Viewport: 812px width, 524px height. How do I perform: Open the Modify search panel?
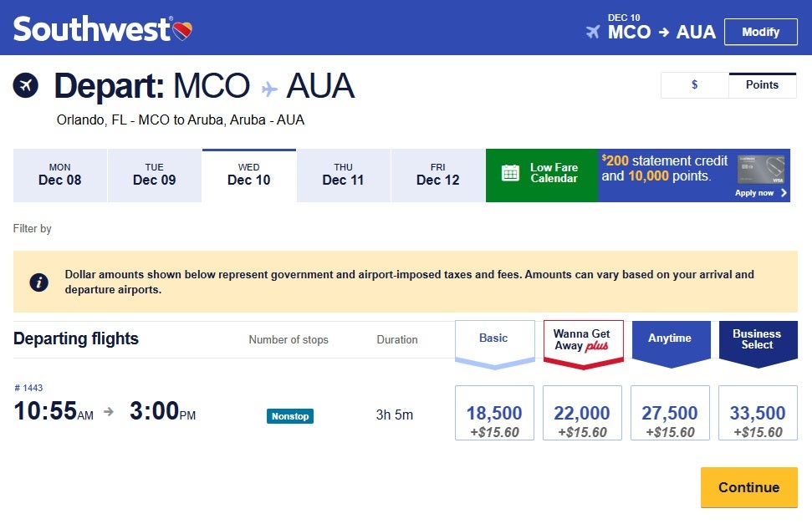(760, 32)
